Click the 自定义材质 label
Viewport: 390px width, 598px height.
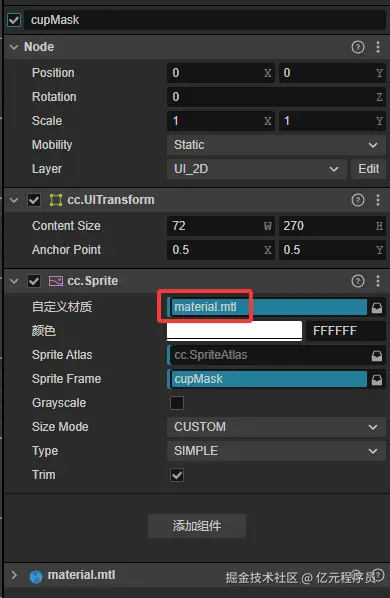62,307
